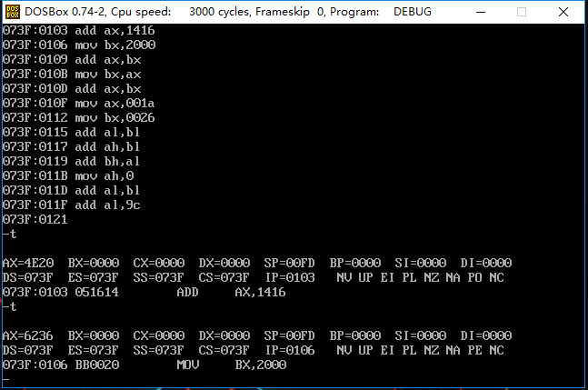Click line '073F:011D add al,bl'
Image resolution: width=588 pixels, height=390 pixels.
coord(71,191)
